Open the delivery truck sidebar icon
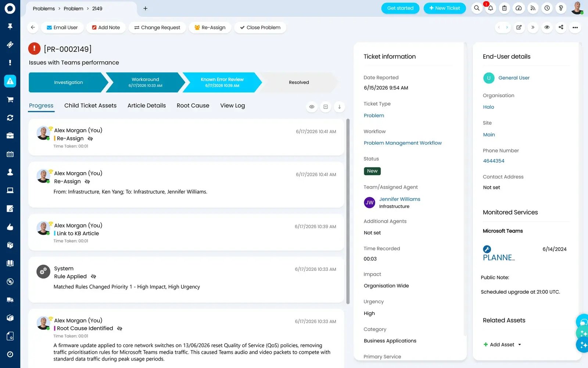The image size is (588, 368). point(10,300)
